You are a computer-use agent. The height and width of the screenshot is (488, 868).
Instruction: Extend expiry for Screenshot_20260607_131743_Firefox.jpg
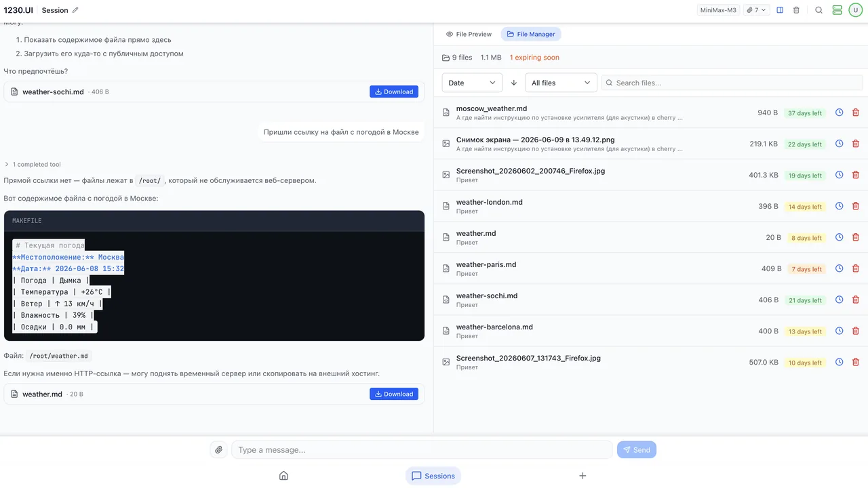click(839, 362)
